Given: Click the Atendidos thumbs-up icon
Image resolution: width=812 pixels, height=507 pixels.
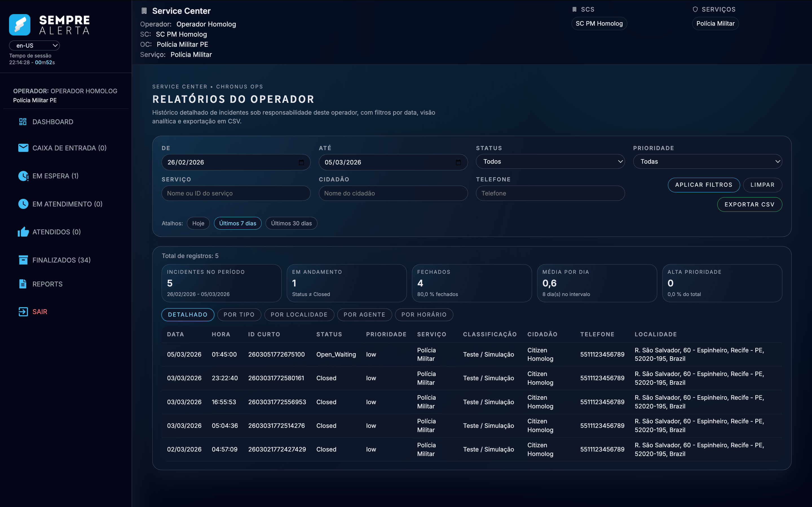Looking at the screenshot, I should (x=23, y=232).
